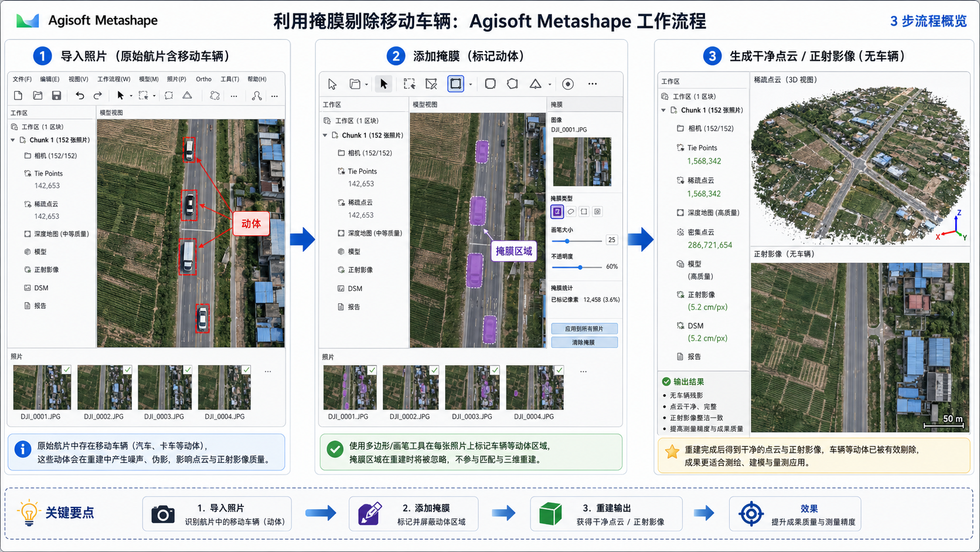Open photo strip ellipsis in step 2 panel
The height and width of the screenshot is (552, 980).
click(x=583, y=371)
